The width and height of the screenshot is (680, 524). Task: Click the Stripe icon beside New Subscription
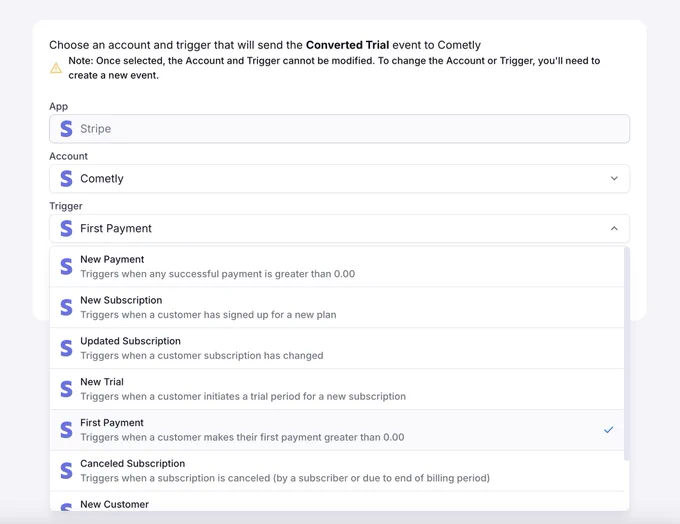click(x=66, y=308)
